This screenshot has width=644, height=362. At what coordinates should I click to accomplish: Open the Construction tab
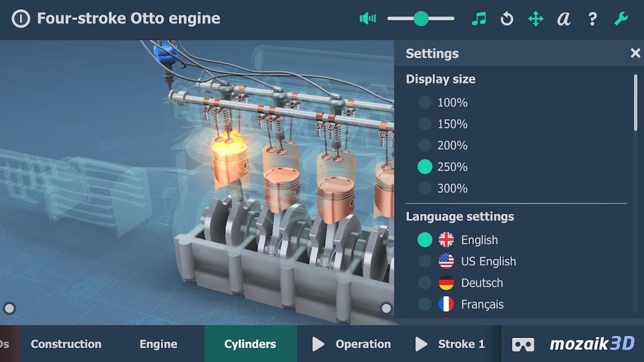tap(66, 344)
